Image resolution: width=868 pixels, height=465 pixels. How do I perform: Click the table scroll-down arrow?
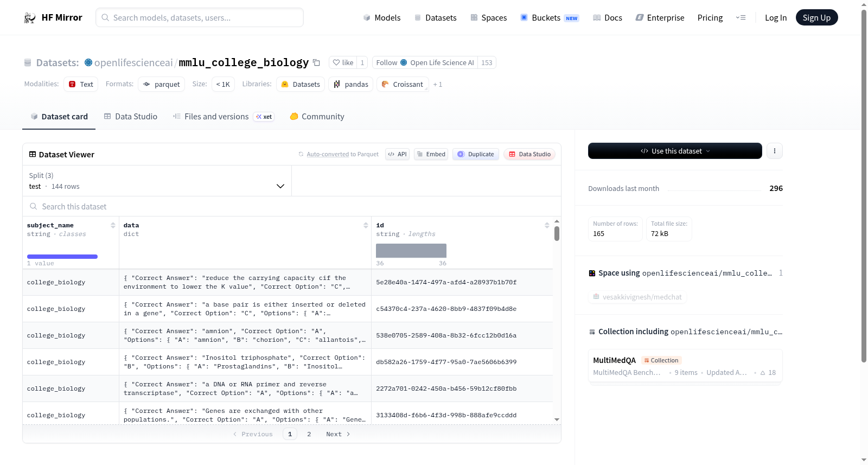point(557,419)
